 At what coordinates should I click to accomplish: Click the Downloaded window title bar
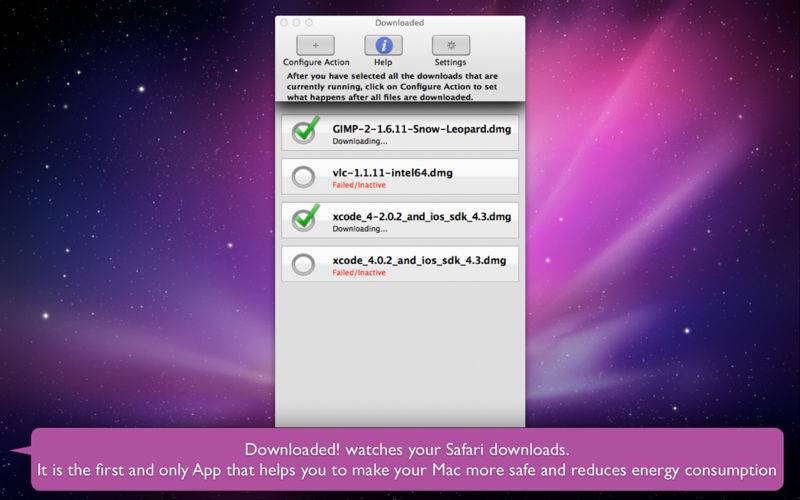[x=399, y=23]
